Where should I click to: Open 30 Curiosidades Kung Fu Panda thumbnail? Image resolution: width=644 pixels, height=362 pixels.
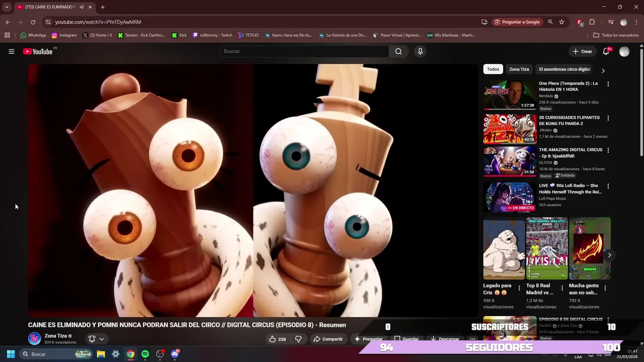(510, 129)
